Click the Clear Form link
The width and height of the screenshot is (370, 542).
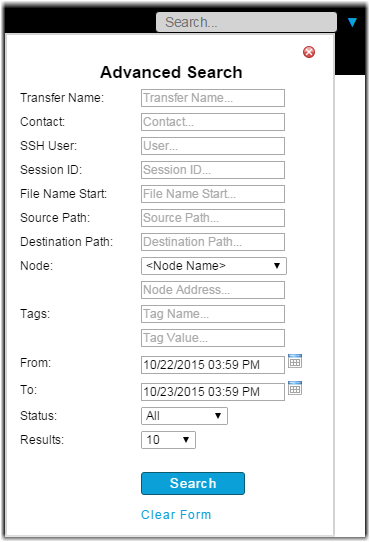coord(176,515)
